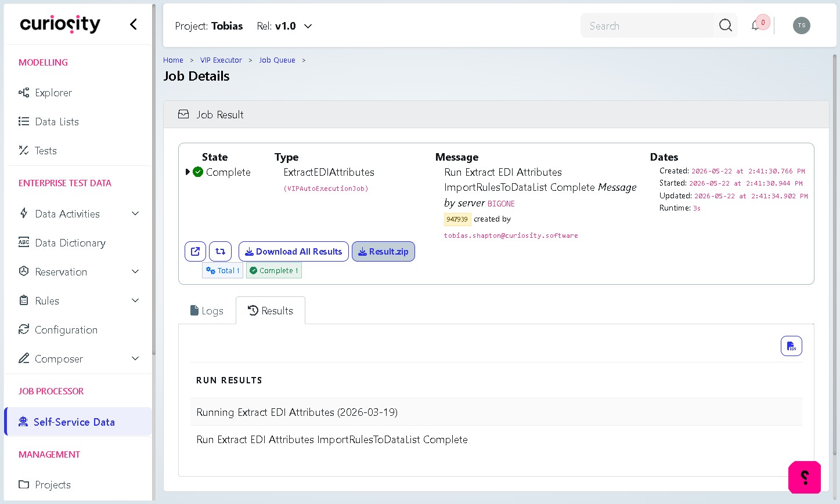Click Download All Results button
The width and height of the screenshot is (840, 504).
pos(294,252)
